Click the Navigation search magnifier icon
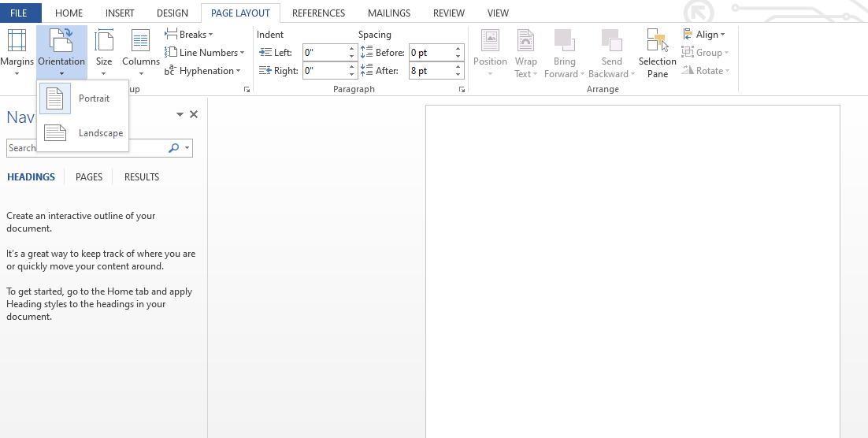This screenshot has height=438, width=868. pos(174,148)
